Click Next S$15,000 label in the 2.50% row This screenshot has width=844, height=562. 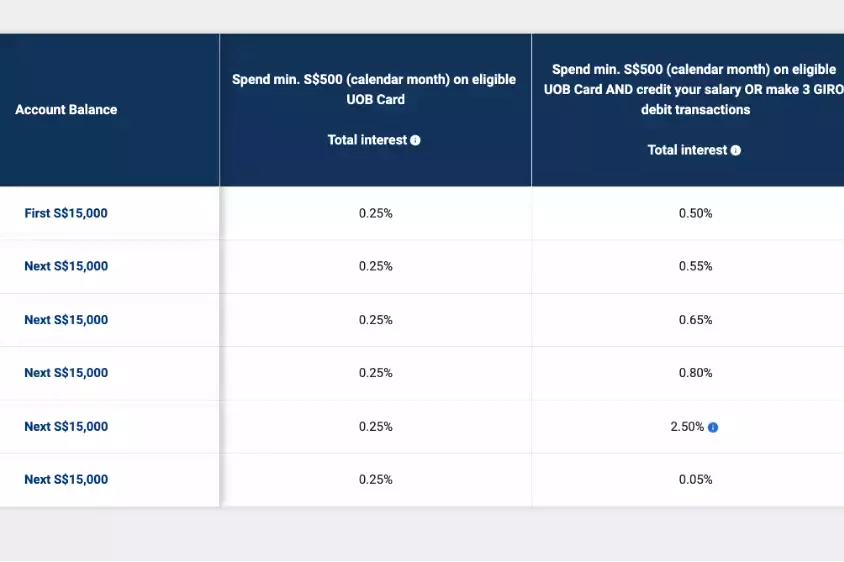tap(66, 427)
